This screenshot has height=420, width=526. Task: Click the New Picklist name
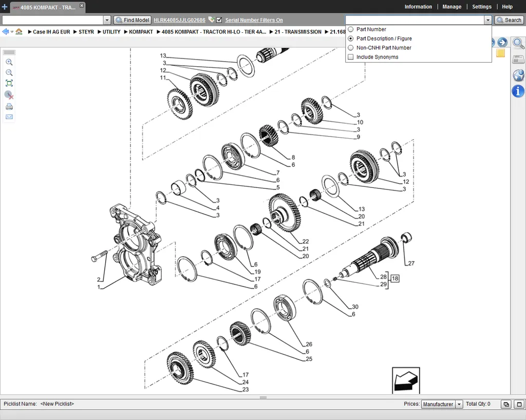point(57,404)
